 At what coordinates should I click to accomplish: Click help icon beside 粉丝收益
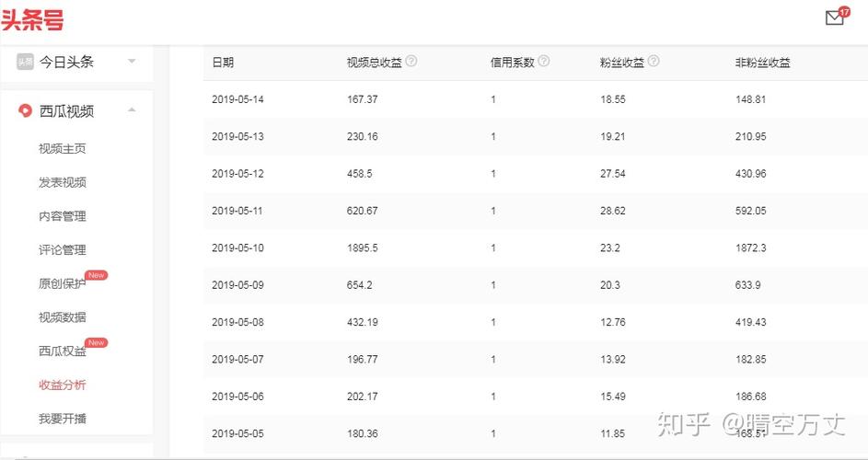pos(654,62)
